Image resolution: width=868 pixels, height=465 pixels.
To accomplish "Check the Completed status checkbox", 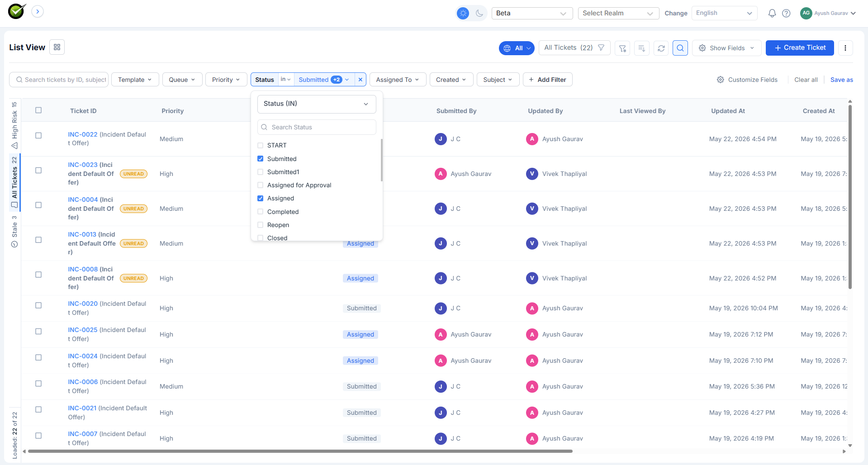I will click(261, 212).
